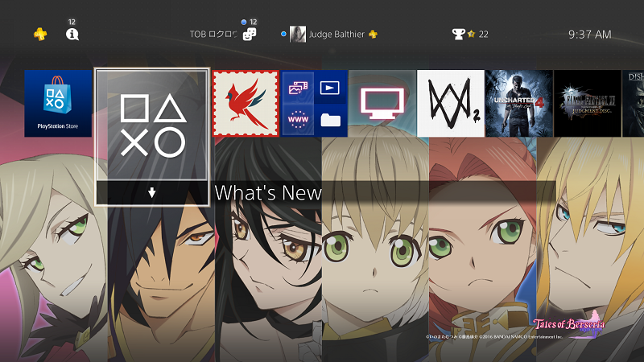The image size is (644, 362).
Task: Open the red cardinal stamp app
Action: tap(246, 104)
